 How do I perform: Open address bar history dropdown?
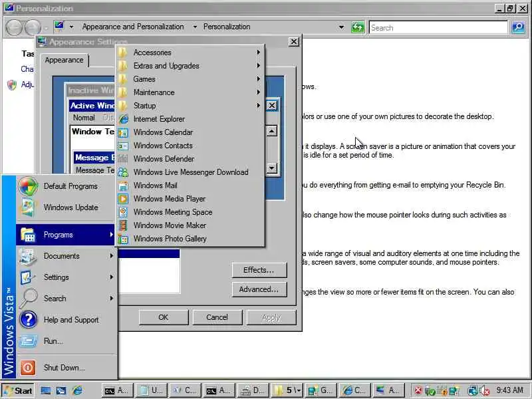pos(341,27)
